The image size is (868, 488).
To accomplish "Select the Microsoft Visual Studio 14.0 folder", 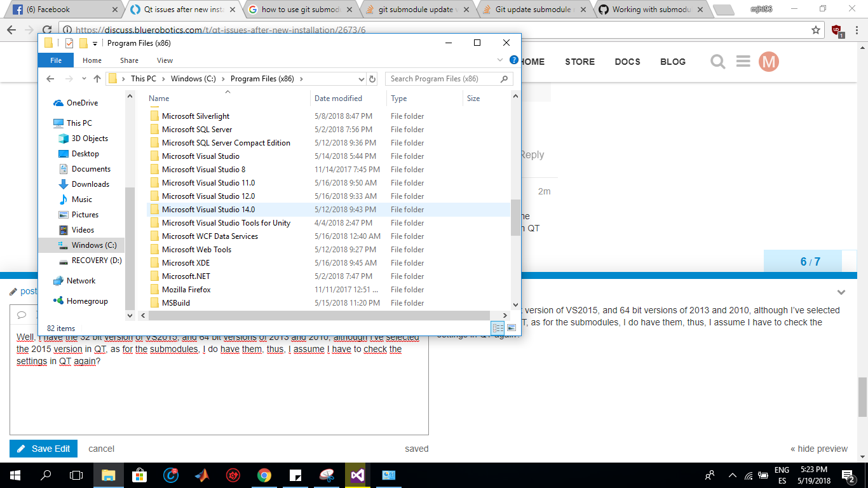I will (x=208, y=210).
